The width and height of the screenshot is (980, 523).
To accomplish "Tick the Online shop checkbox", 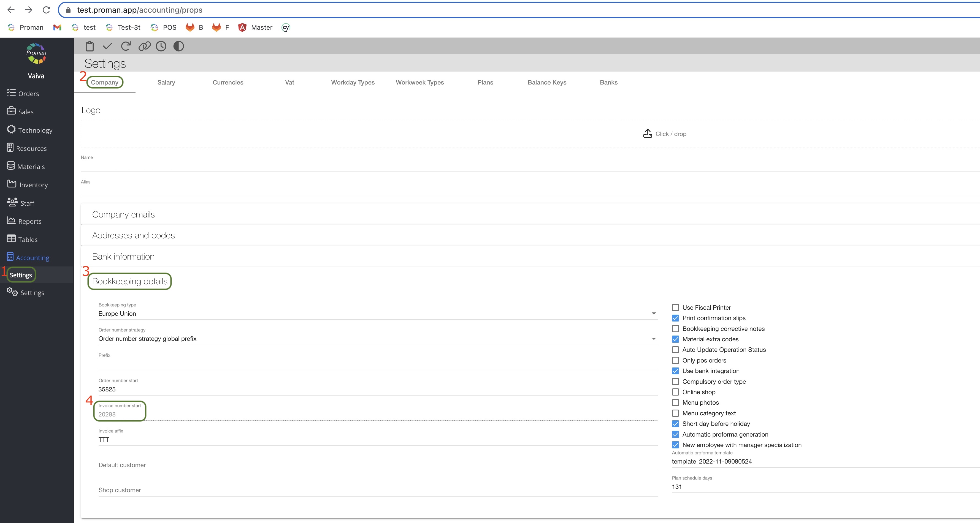I will pos(675,392).
